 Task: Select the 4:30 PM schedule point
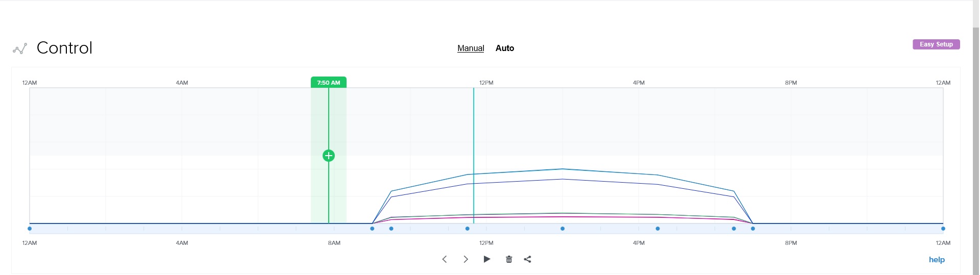[x=658, y=229]
